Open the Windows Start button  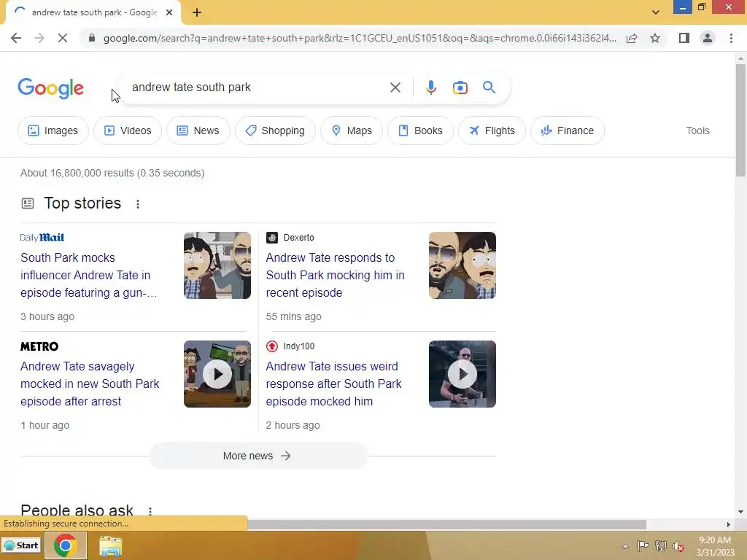(21, 545)
